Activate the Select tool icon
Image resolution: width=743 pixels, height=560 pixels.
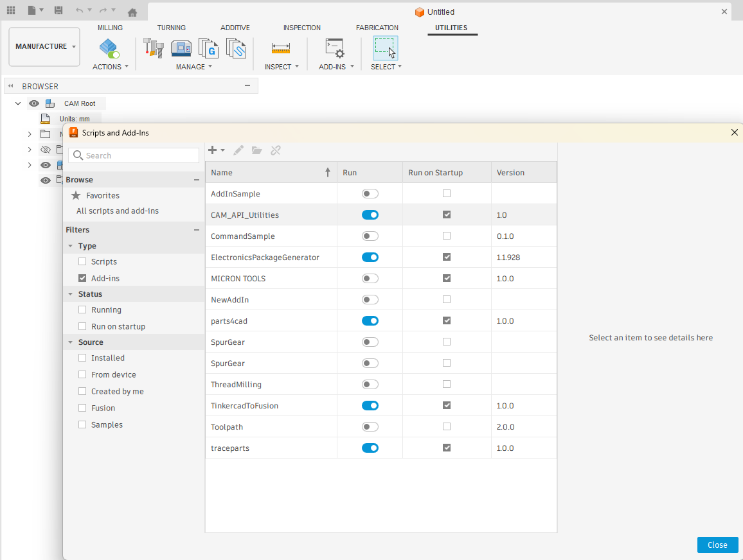tap(386, 48)
